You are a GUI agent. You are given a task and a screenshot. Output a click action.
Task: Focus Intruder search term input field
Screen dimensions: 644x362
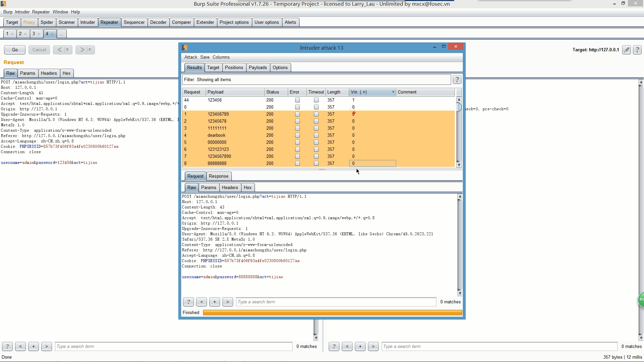pyautogui.click(x=336, y=302)
